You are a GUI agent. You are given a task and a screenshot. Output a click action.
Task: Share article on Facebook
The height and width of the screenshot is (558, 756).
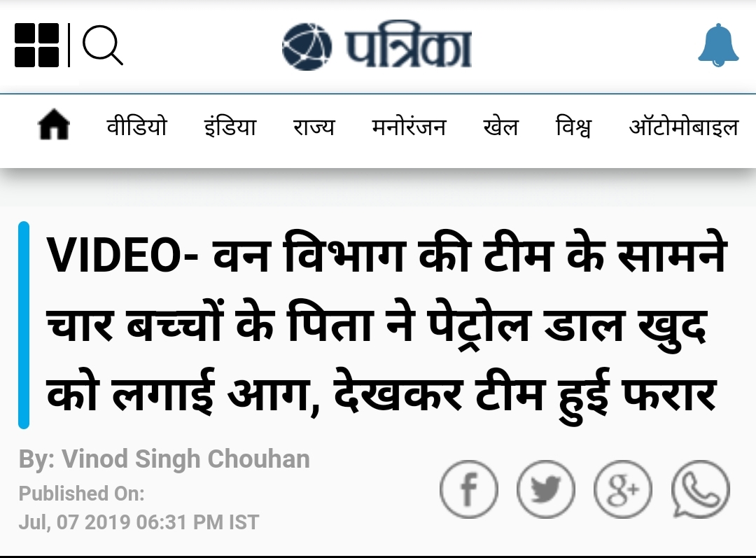(468, 489)
